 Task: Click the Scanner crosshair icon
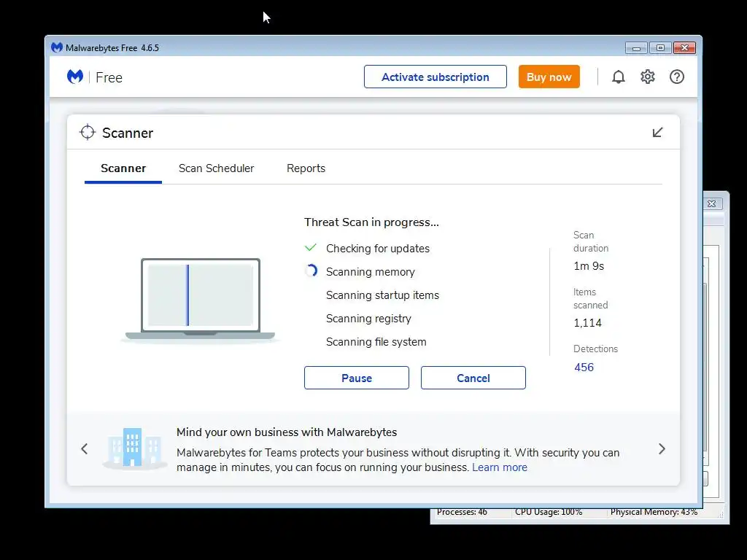coord(88,133)
